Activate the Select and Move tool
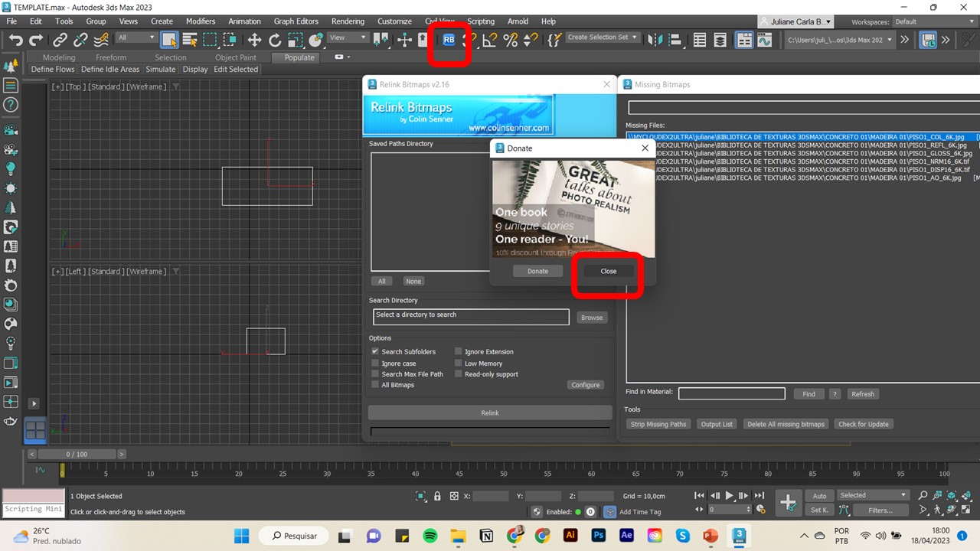Screen dimensions: 980x551 254,39
